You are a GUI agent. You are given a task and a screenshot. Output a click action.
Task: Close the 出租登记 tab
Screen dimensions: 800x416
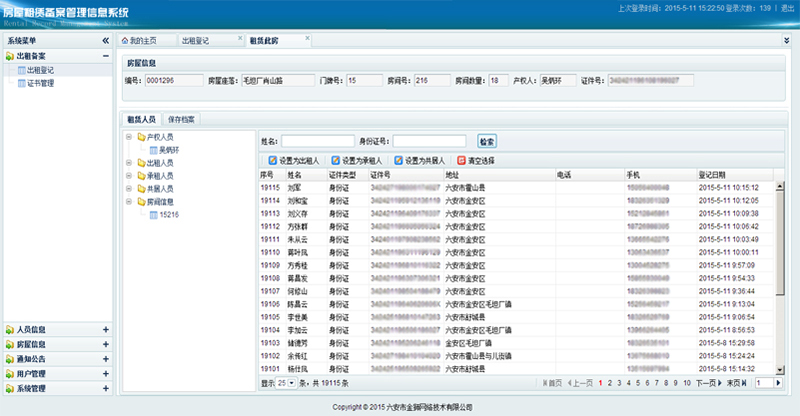coord(240,40)
